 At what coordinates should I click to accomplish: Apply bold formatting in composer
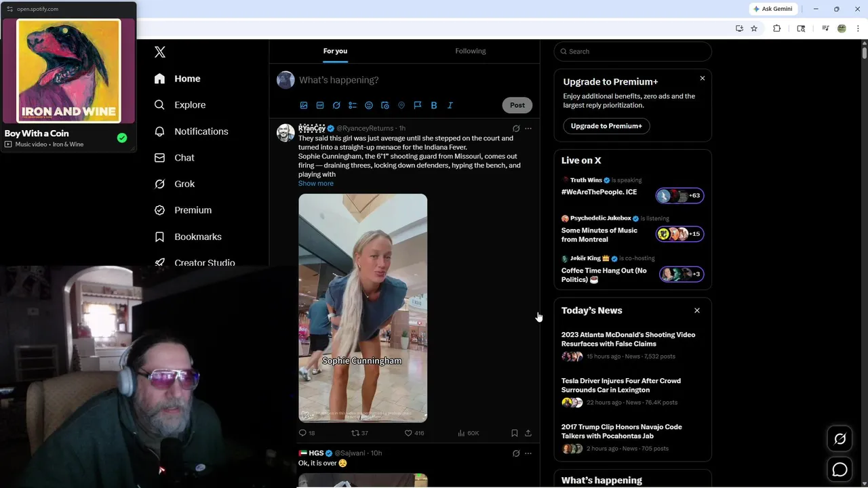point(434,105)
